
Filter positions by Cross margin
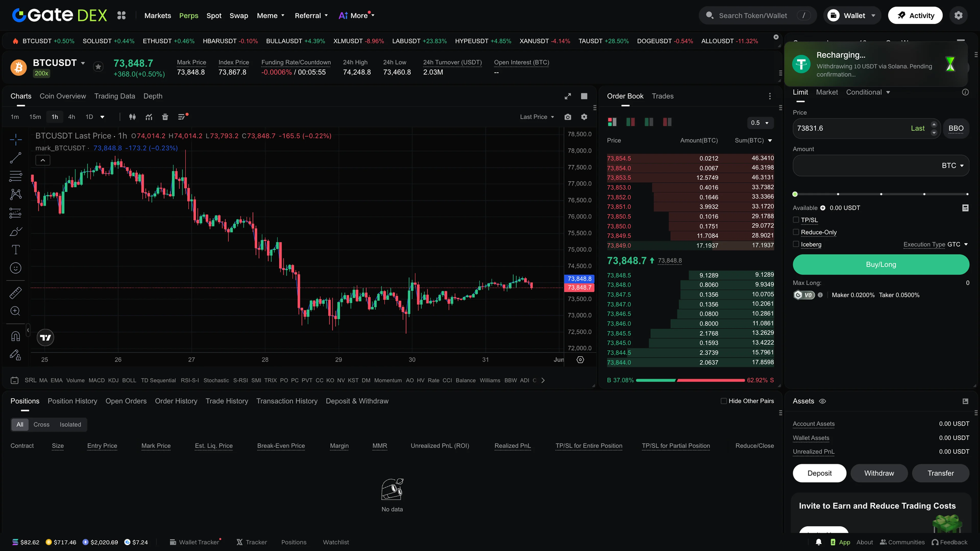[x=41, y=425]
